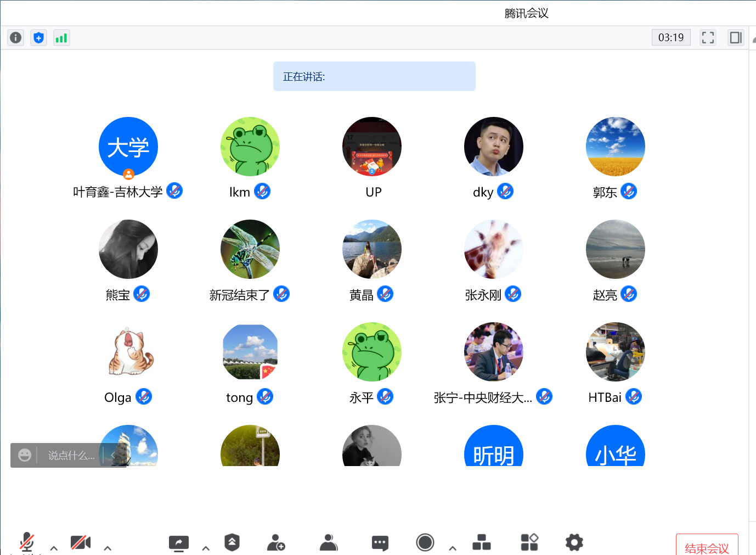This screenshot has width=756, height=555.
Task: Click the blue security shield icon in top bar
Action: click(38, 37)
